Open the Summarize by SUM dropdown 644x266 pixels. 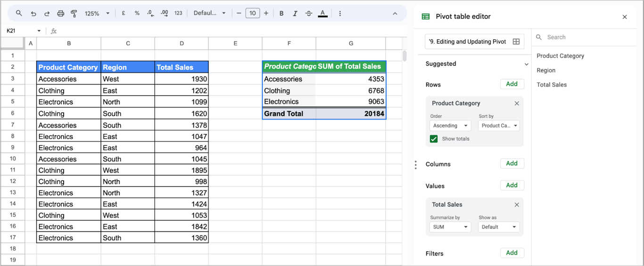click(450, 227)
